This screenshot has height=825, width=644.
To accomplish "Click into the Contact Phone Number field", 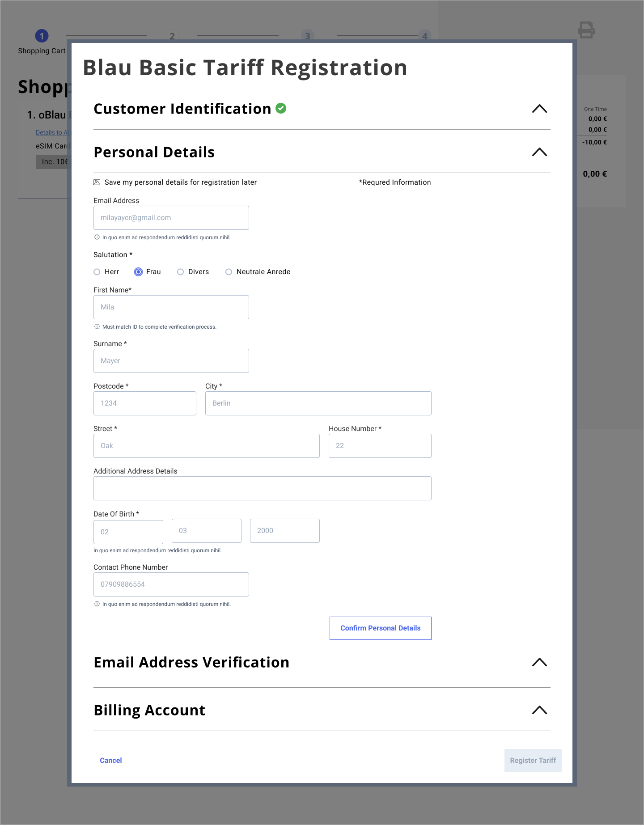I will 171,584.
